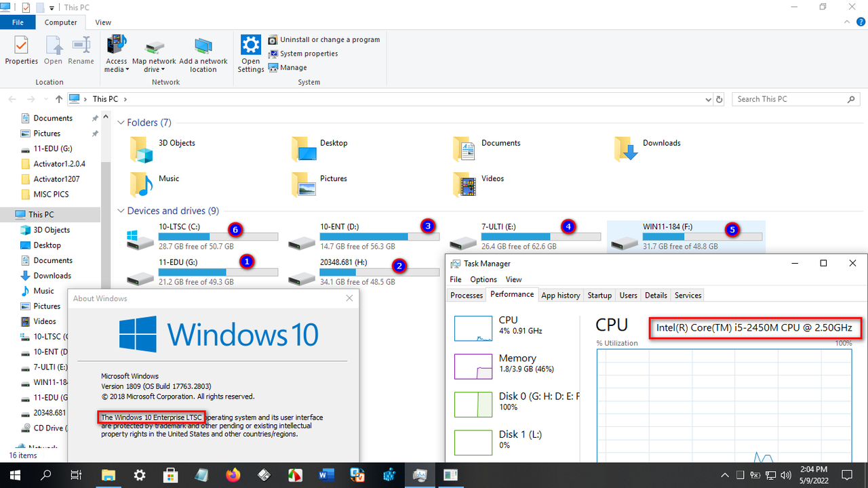
Task: Switch to App history tab in Task Manager
Action: [x=561, y=296]
